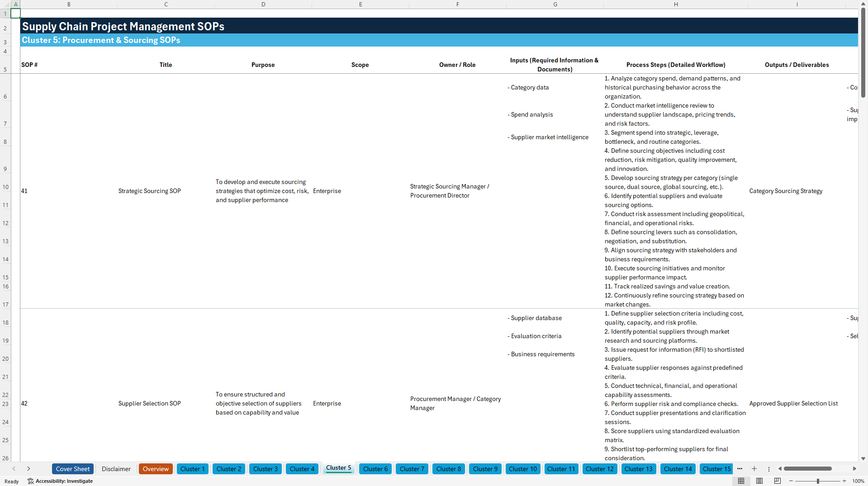Switch to Page Layout view
The width and height of the screenshot is (868, 486).
pos(759,481)
